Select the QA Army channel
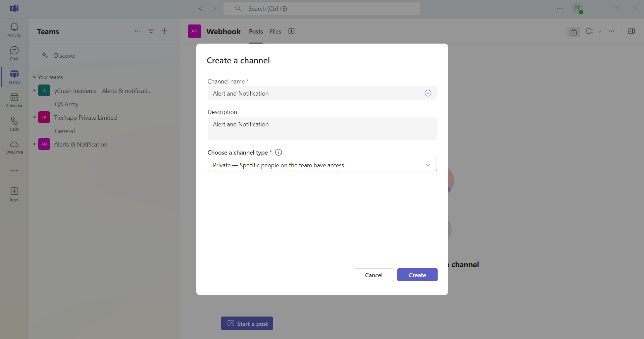Screen dimensions: 644x339 [x=66, y=104]
